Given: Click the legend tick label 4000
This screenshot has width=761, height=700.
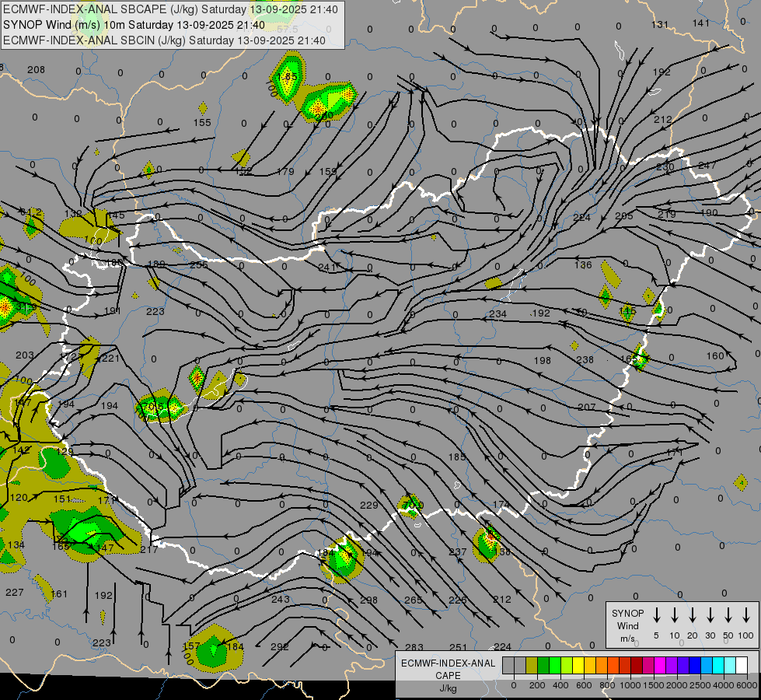Looking at the screenshot, I should point(723,685).
